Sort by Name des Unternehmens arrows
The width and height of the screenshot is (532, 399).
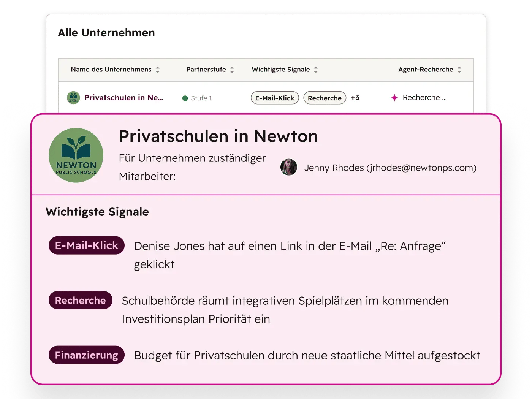coord(158,70)
